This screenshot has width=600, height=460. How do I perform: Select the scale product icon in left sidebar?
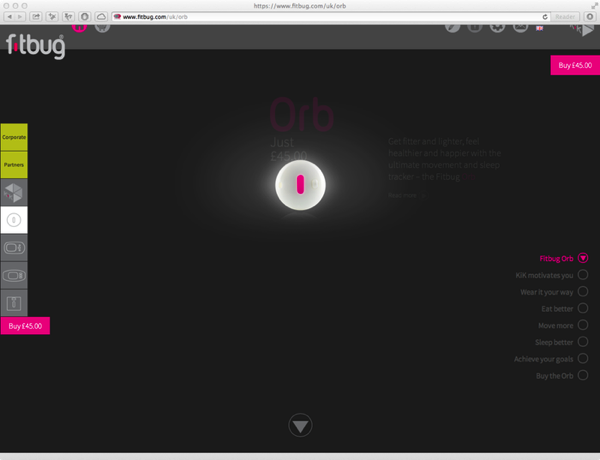(14, 303)
